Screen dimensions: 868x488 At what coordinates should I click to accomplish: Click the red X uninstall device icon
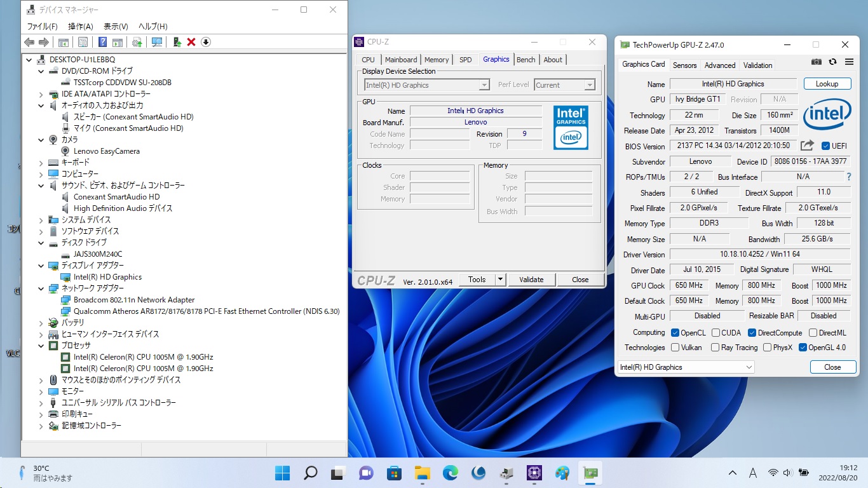tap(191, 42)
